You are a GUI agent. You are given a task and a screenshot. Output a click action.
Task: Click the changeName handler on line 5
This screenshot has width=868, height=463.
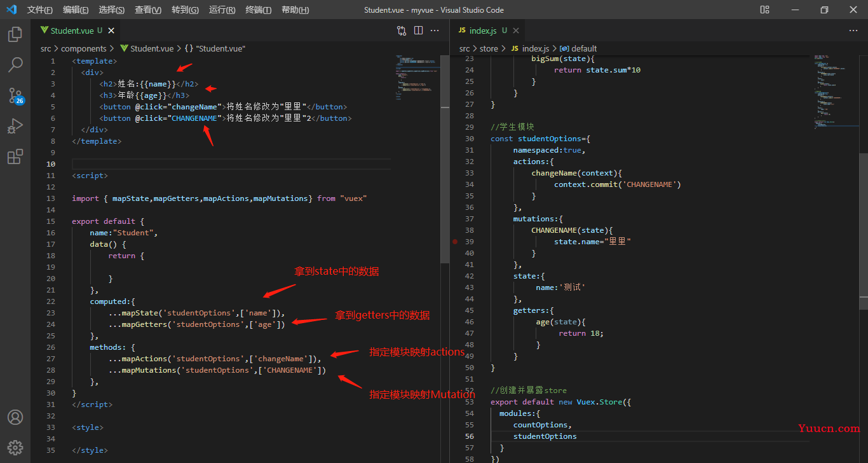(x=194, y=107)
